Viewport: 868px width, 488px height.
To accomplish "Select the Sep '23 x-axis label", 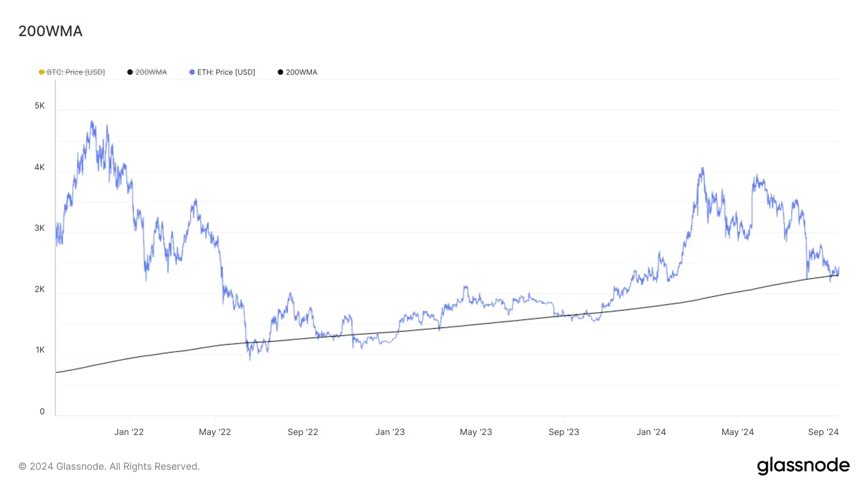I will [564, 432].
